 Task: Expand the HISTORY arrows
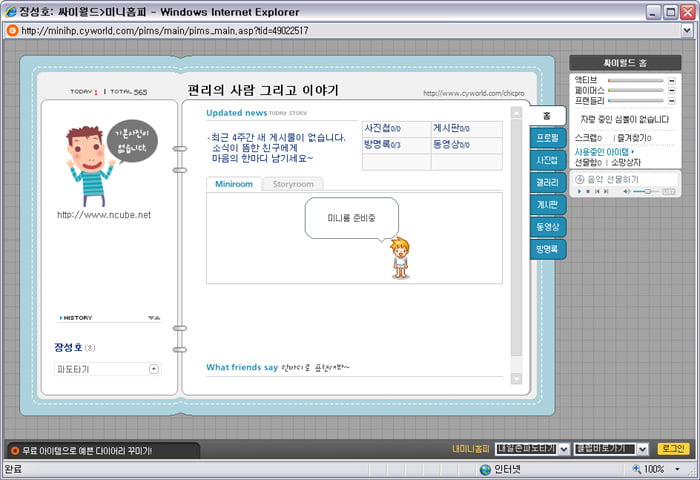coord(154,318)
